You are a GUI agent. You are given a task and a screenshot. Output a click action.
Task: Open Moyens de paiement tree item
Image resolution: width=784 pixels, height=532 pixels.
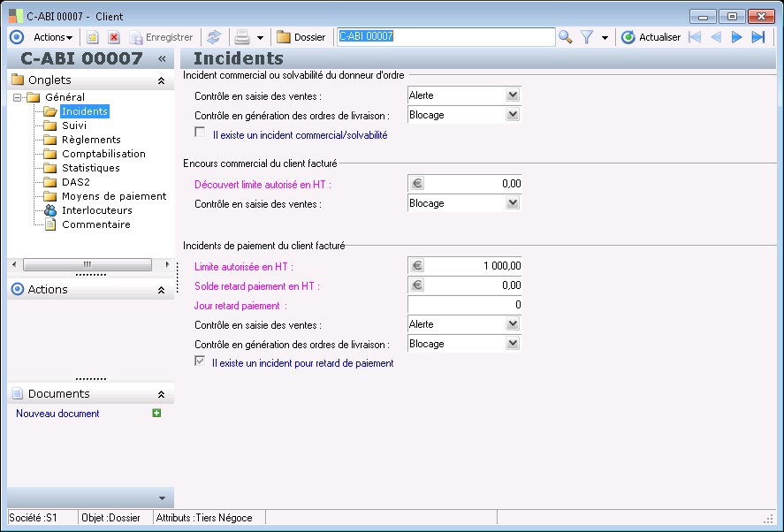pyautogui.click(x=114, y=196)
